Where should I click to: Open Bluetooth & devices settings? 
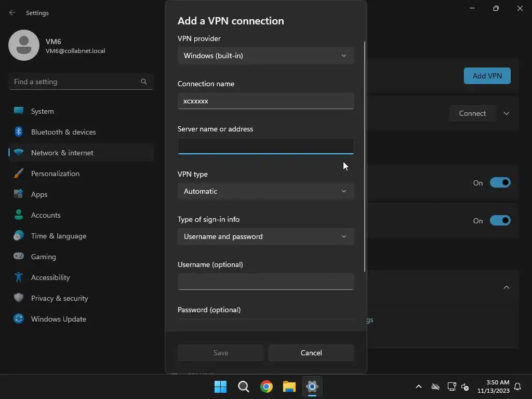point(63,132)
